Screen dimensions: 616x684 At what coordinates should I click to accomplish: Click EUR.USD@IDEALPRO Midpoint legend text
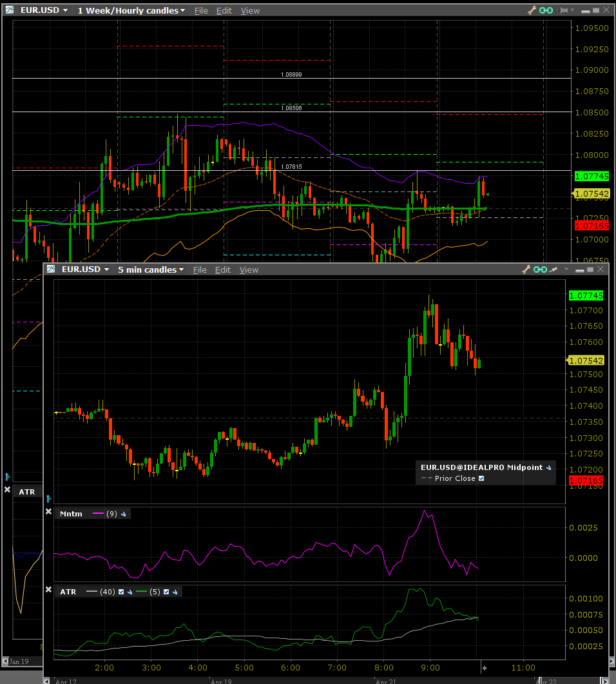481,467
